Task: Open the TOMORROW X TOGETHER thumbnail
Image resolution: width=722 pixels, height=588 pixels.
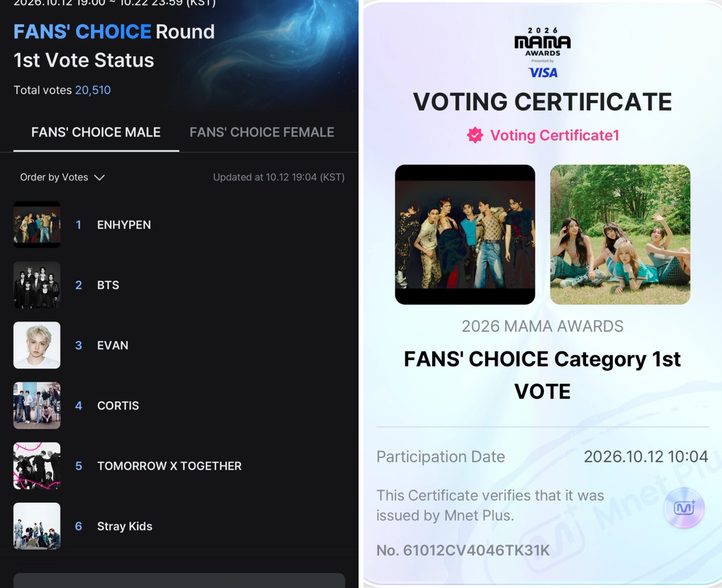Action: tap(37, 466)
